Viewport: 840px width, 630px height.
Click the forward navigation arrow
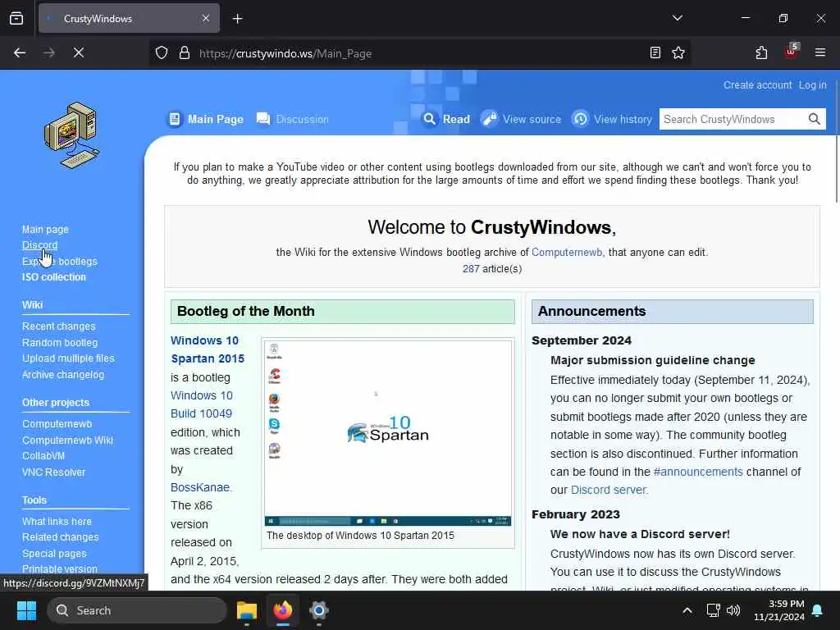[x=48, y=52]
